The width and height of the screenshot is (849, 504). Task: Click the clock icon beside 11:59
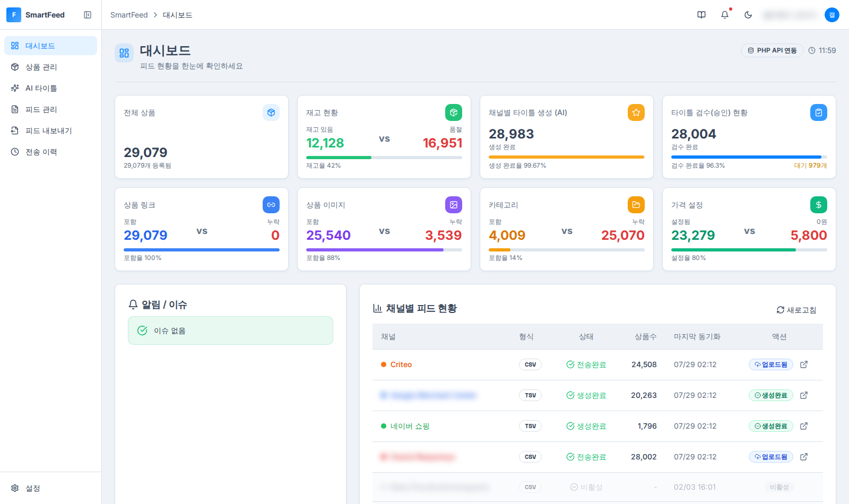click(812, 50)
